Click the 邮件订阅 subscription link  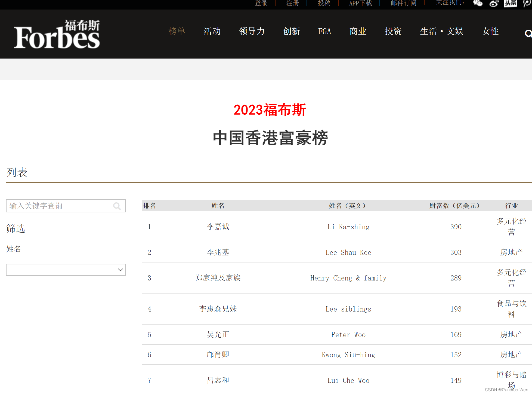[403, 3]
